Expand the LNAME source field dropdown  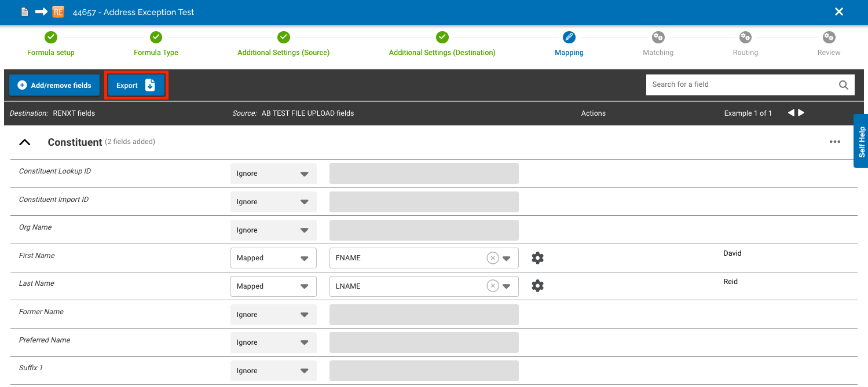(x=507, y=286)
